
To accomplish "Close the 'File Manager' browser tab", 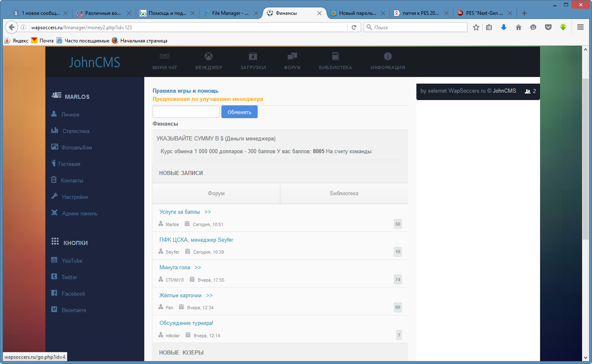I will click(x=256, y=13).
